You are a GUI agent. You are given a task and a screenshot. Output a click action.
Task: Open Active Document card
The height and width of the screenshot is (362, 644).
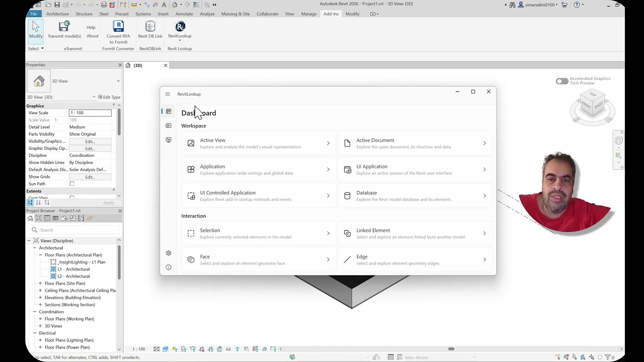(x=416, y=143)
